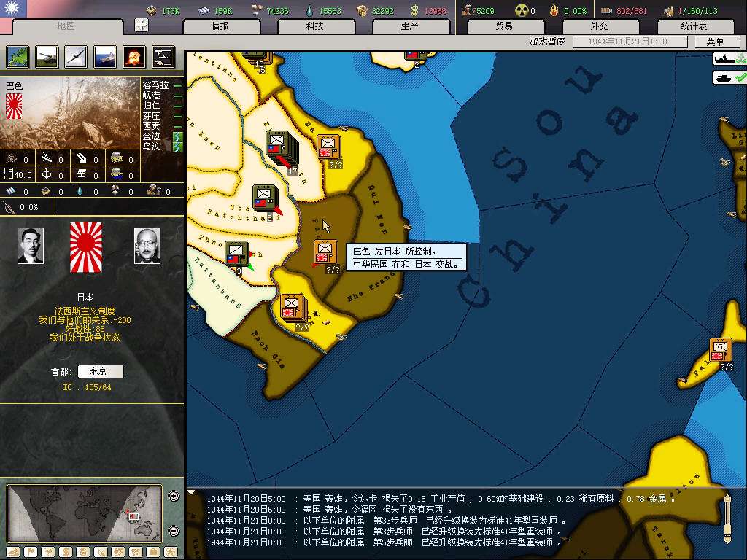
Task: Click the IC : 105/64 value
Action: [x=88, y=387]
